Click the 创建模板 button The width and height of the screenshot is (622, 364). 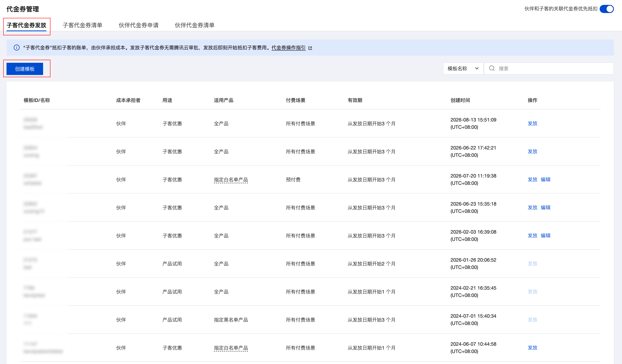coord(25,69)
